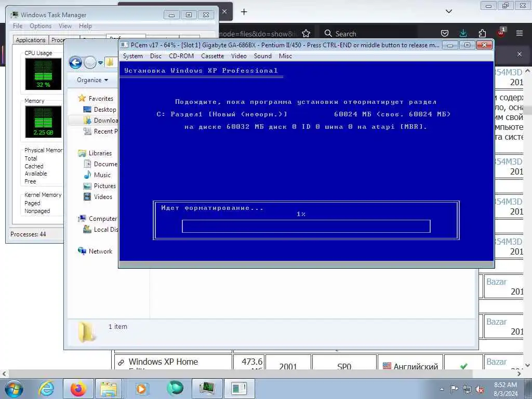This screenshot has width=532, height=399.
Task: Click the first Bazar link in page
Action: coord(496,282)
